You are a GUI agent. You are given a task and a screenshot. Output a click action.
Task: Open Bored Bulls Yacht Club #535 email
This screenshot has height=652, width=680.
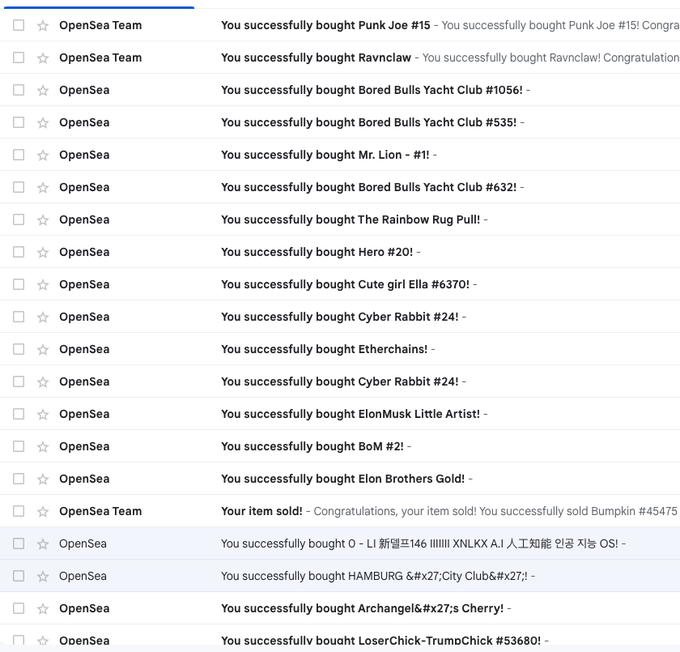click(340, 122)
